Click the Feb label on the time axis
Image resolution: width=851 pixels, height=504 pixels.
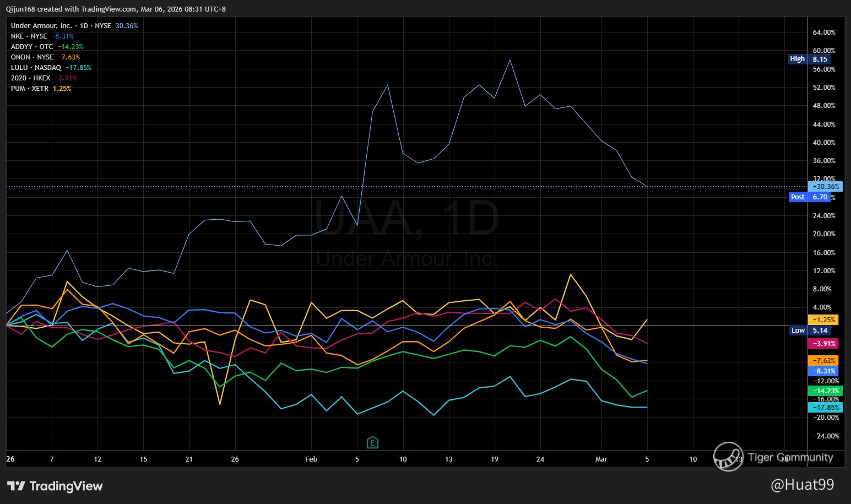[x=311, y=459]
